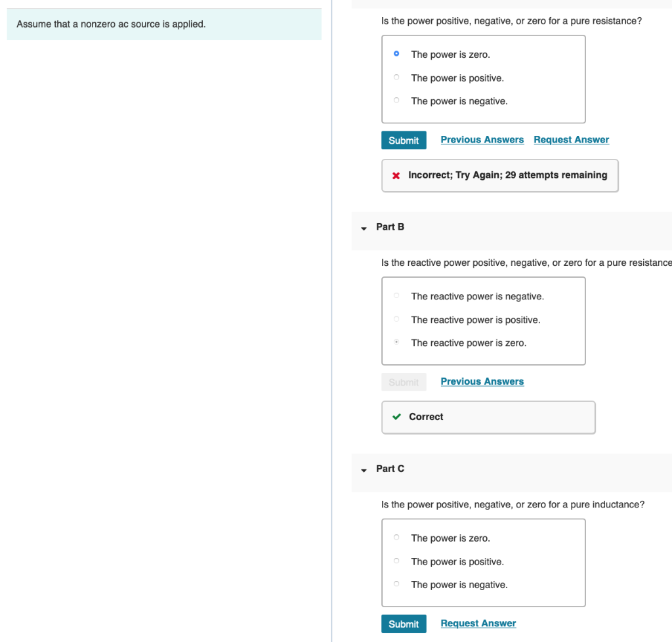
Task: Select "The power is negative" in Part C
Action: [x=396, y=584]
